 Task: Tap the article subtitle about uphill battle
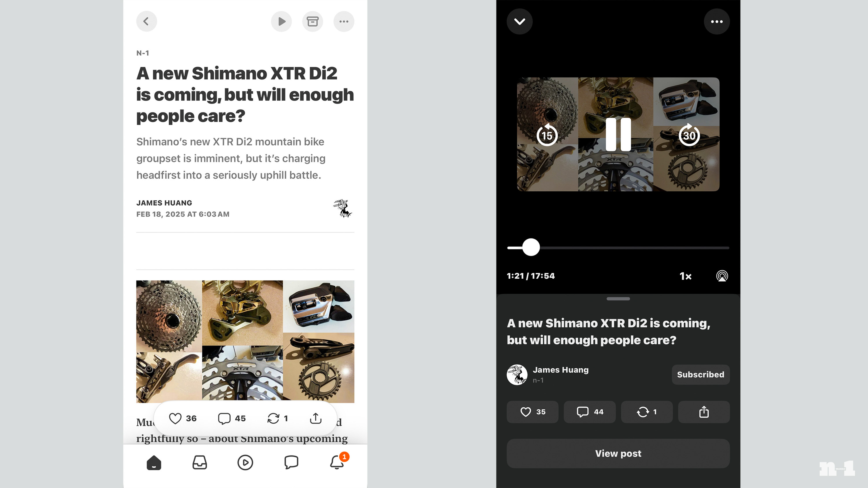pyautogui.click(x=231, y=158)
